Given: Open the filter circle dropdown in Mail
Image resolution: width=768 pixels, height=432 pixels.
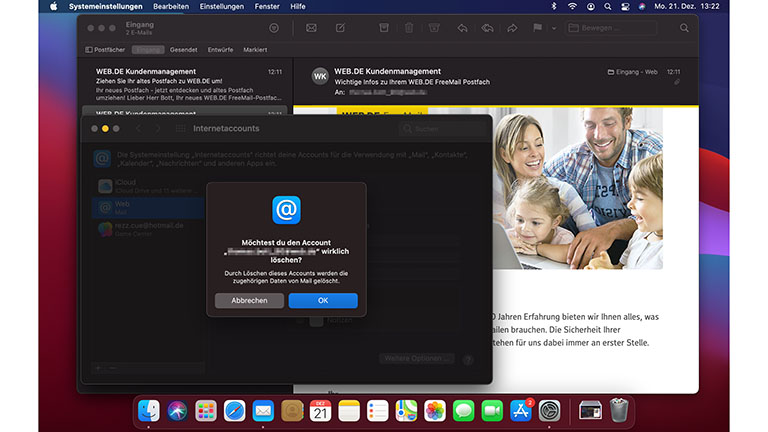Looking at the screenshot, I should coord(274,27).
